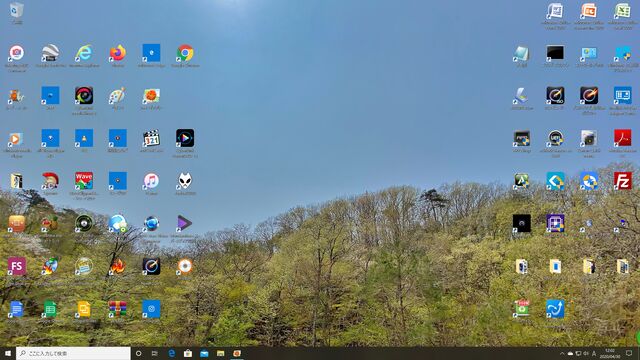Open the Internet Explorer desktop shortcut
This screenshot has width=640, height=360.
[x=84, y=53]
